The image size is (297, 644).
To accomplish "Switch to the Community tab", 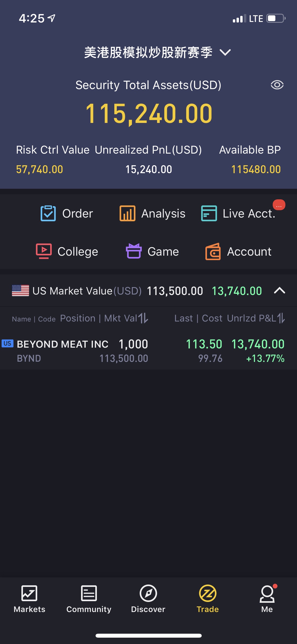I will 89,599.
